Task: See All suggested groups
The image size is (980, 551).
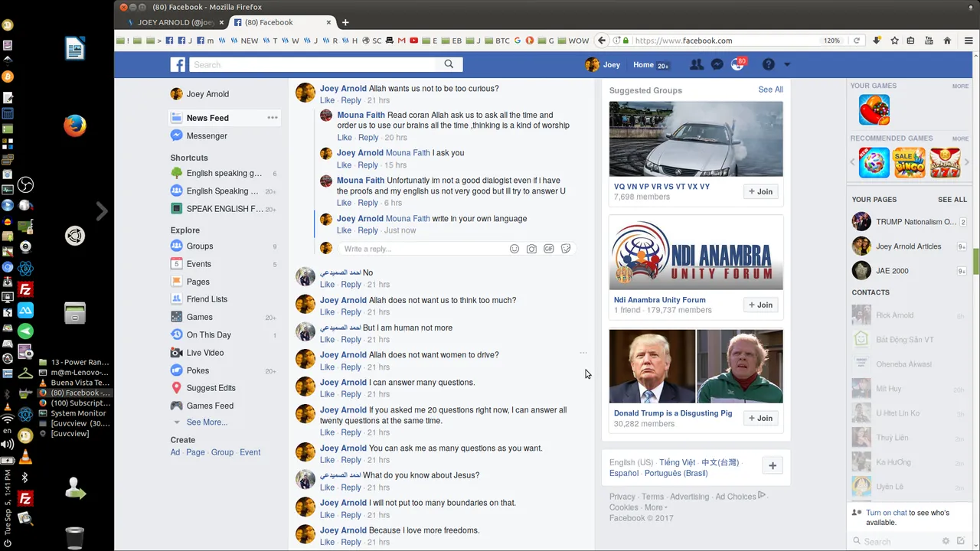Action: click(x=770, y=90)
